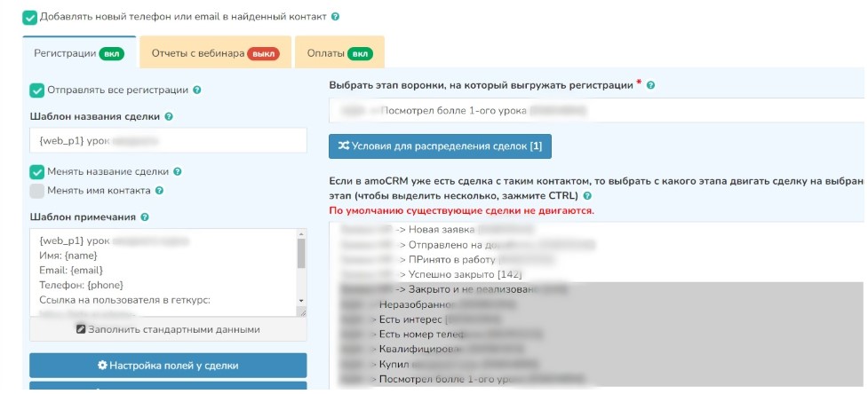The height and width of the screenshot is (394, 868).
Task: Open the 'Оплаты' tab
Action: coord(338,53)
